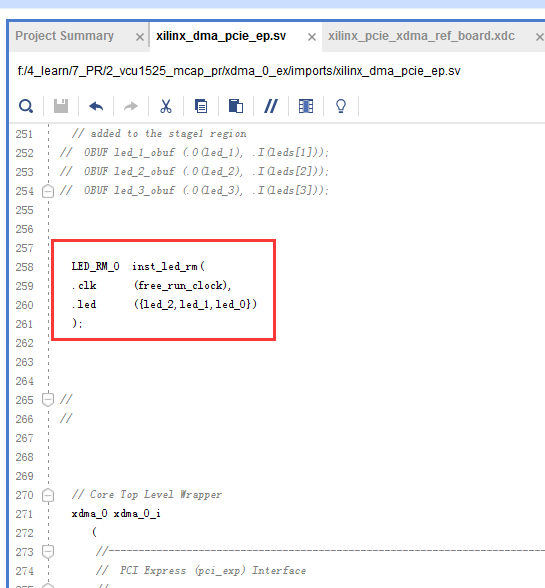Select the xilinx_dma_pcie_ep.sv tab

pyautogui.click(x=221, y=36)
